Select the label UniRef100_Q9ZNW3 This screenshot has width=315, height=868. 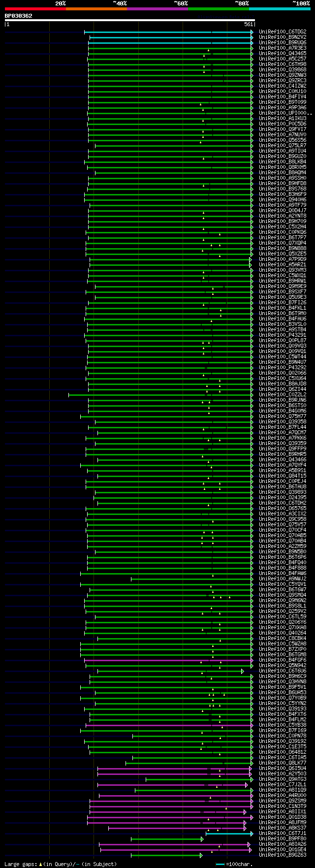[x=283, y=75]
